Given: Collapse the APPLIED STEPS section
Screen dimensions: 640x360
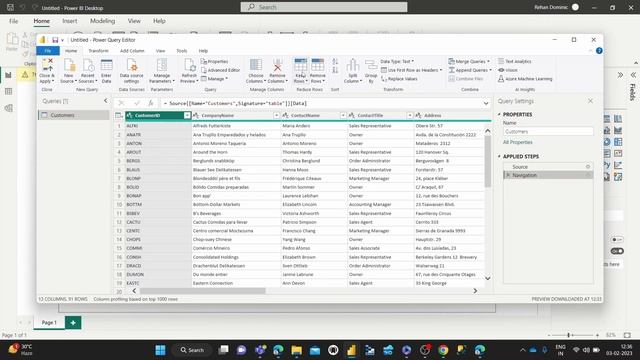Looking at the screenshot, I should tap(499, 156).
